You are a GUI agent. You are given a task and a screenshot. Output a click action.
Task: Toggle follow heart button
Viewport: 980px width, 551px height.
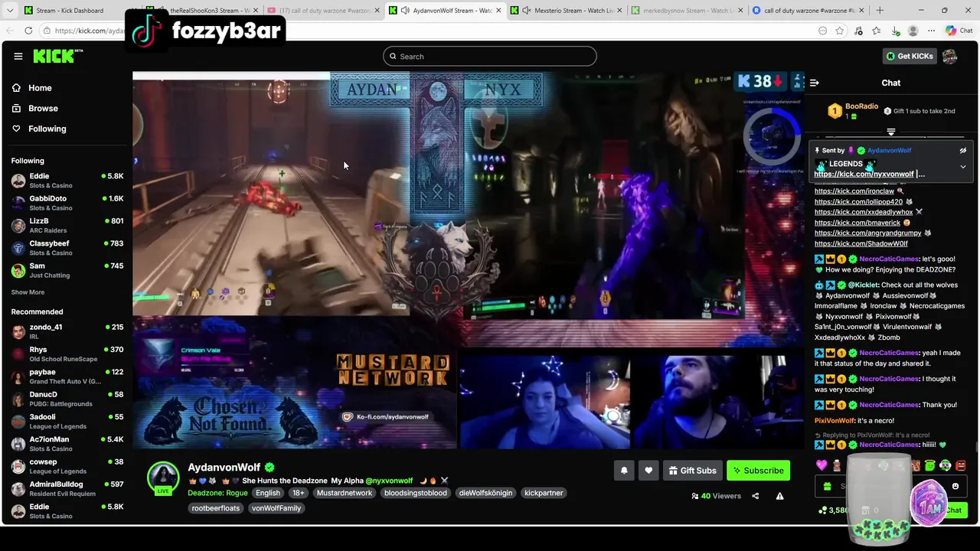[x=648, y=471]
